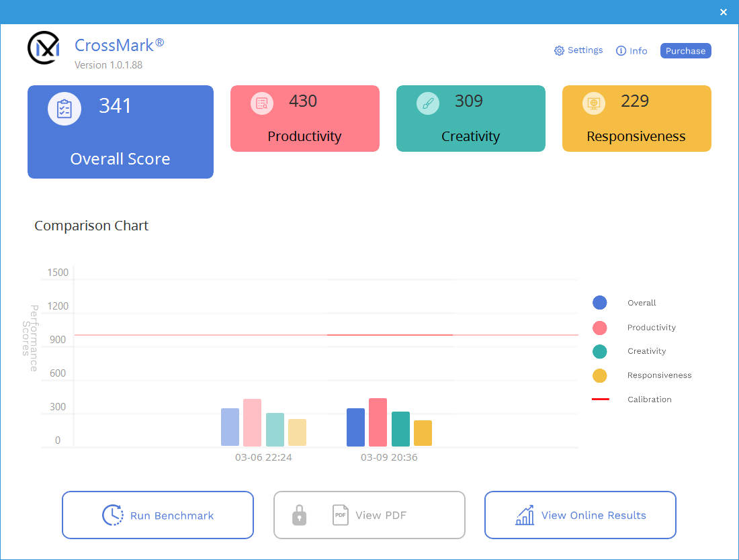739x560 pixels.
Task: Click the padlock icon beside View PDF
Action: (299, 515)
